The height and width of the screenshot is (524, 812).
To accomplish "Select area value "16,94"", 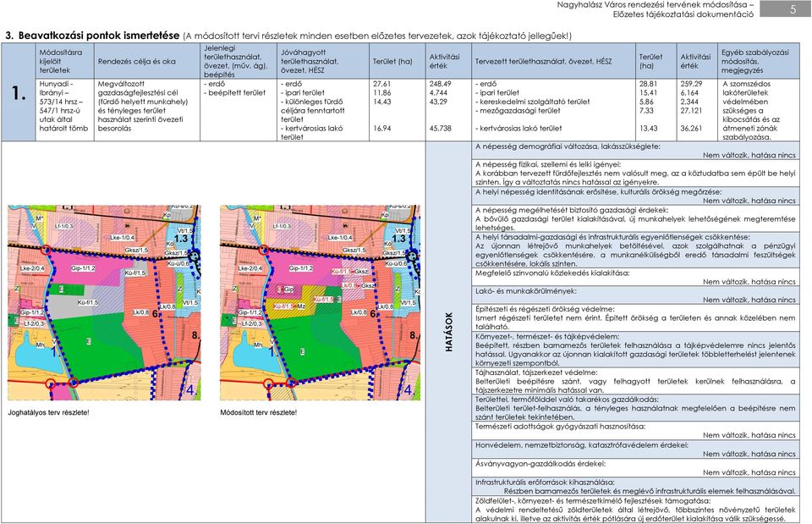I will (381, 128).
